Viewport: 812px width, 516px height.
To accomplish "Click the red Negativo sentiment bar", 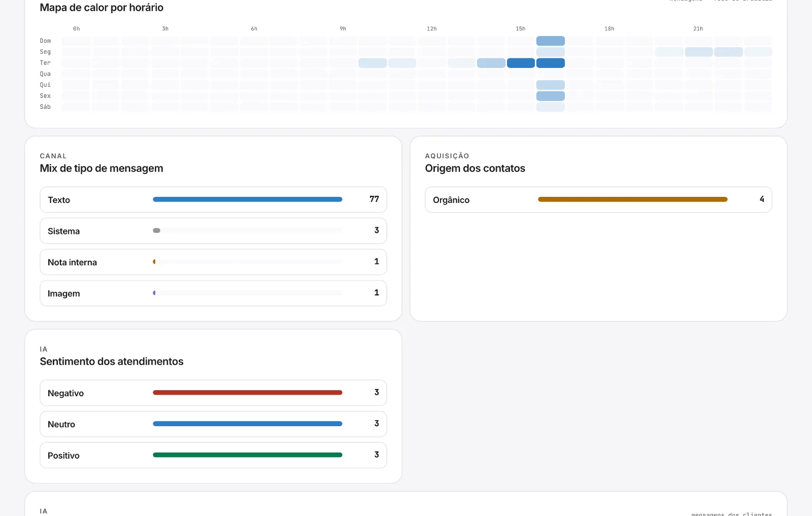I will (x=248, y=393).
